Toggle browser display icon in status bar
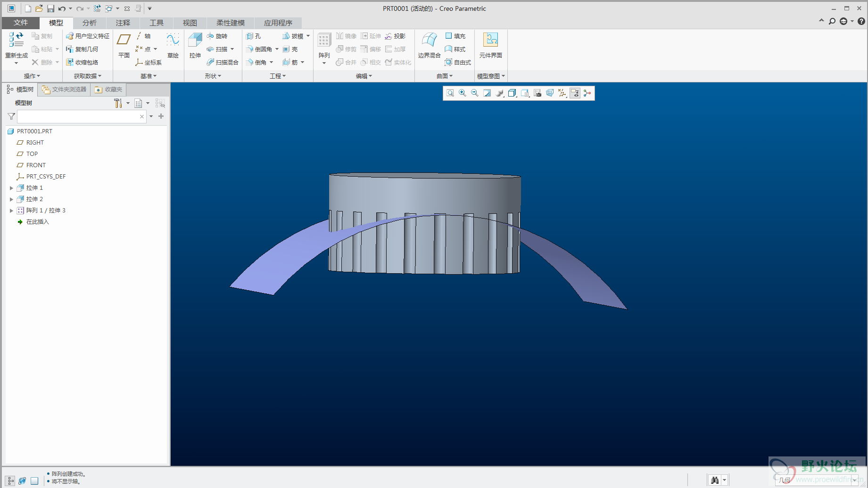 click(22, 481)
